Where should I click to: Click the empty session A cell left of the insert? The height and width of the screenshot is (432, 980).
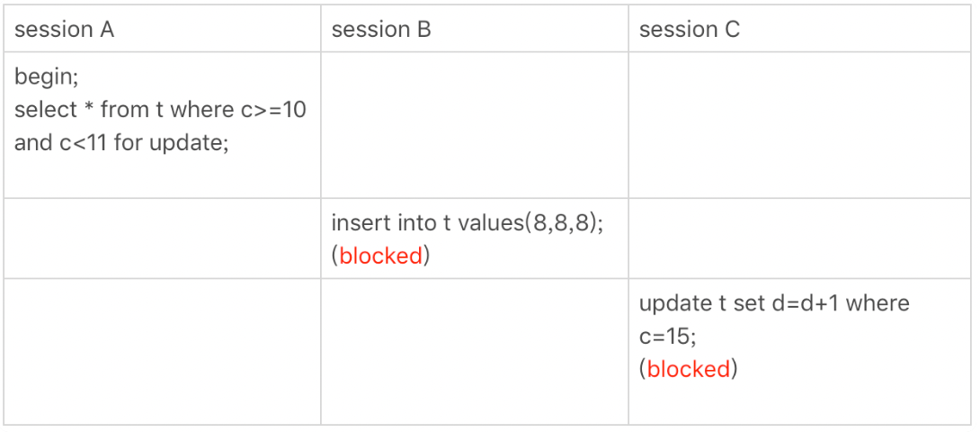point(162,238)
